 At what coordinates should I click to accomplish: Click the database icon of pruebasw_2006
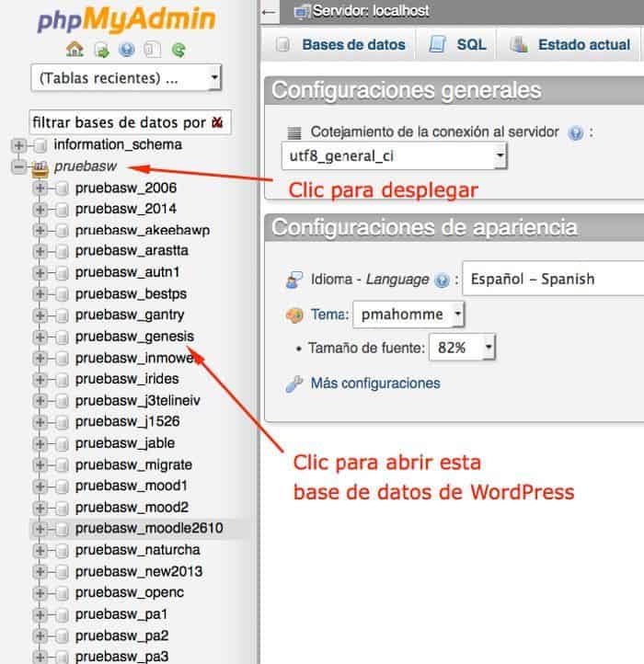pos(62,188)
